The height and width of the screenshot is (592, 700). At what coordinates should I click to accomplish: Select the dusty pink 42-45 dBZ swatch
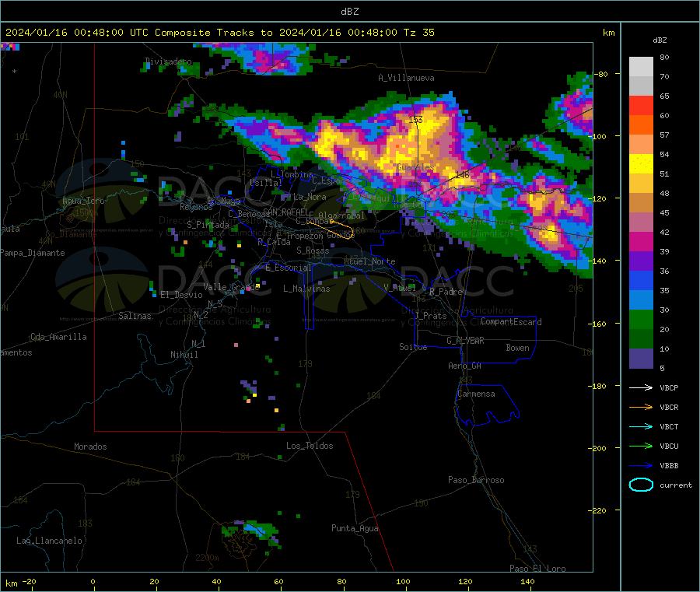pos(641,222)
